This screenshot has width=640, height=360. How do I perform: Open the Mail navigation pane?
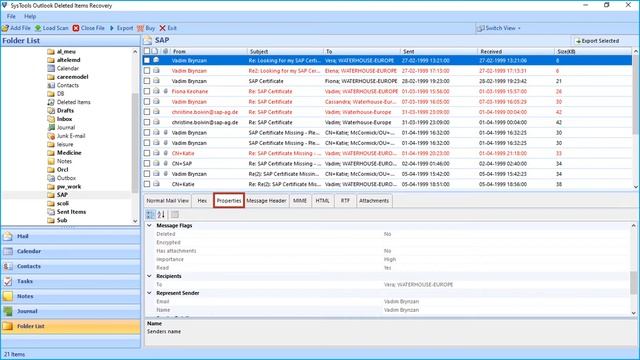coord(71,236)
